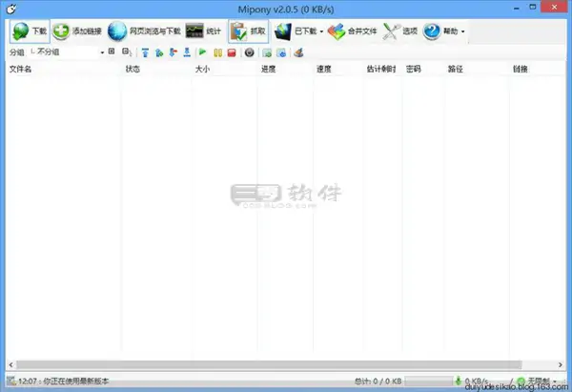This screenshot has width=572, height=392.
Task: Click the status bar log icon
Action: [x=11, y=382]
